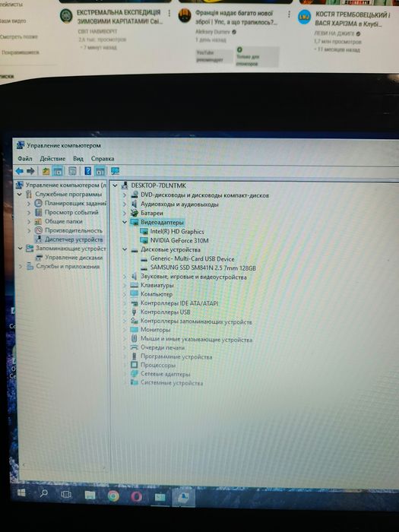Select Клавиатуры category

157,285
